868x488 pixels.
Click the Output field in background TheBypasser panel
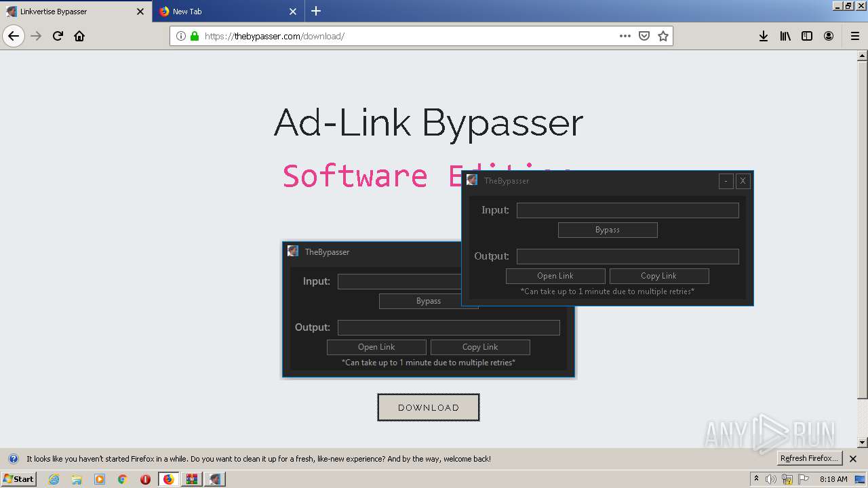(x=449, y=327)
